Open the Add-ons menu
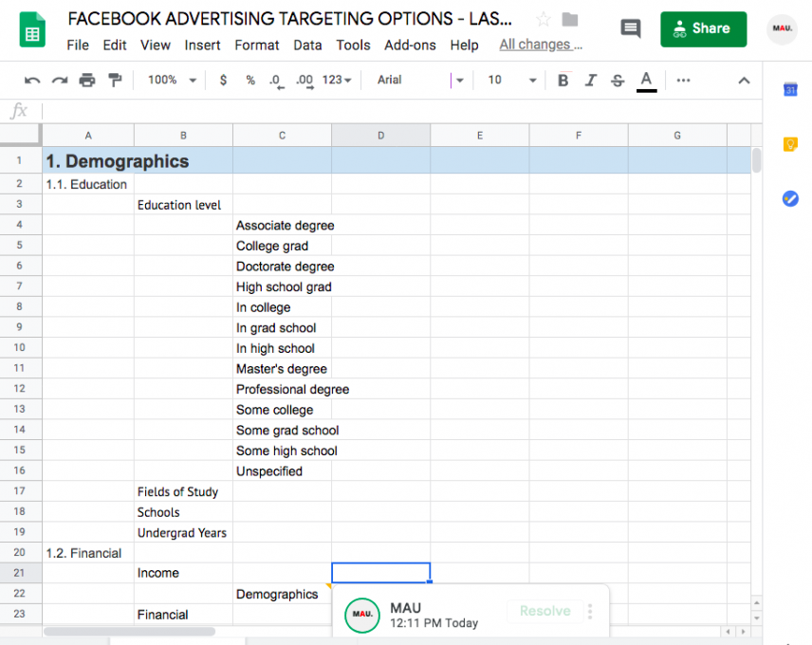Screen dimensions: 812x645 [410, 46]
